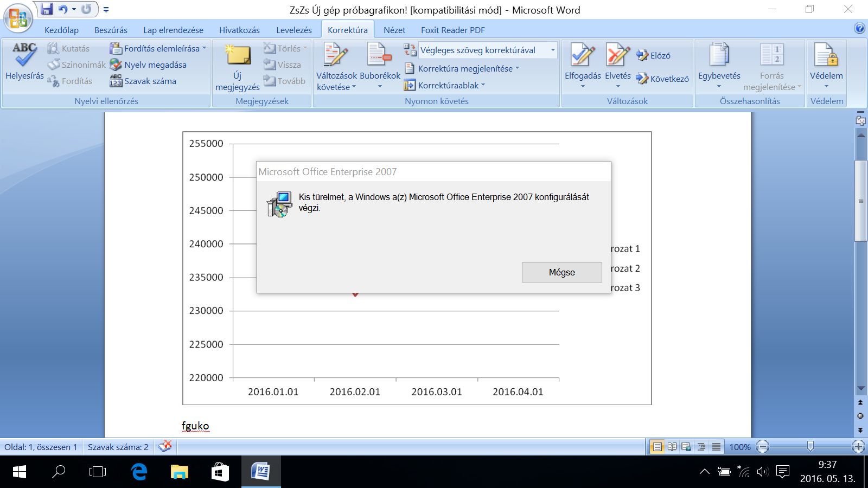868x488 pixels.
Task: Choose Nyelv megadása language setting
Action: pyautogui.click(x=148, y=65)
